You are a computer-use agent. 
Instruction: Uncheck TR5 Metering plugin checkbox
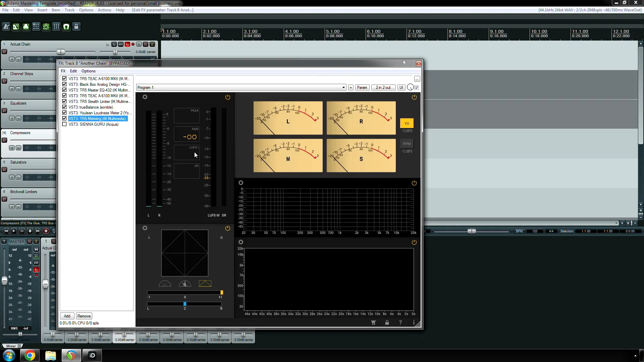click(x=64, y=118)
